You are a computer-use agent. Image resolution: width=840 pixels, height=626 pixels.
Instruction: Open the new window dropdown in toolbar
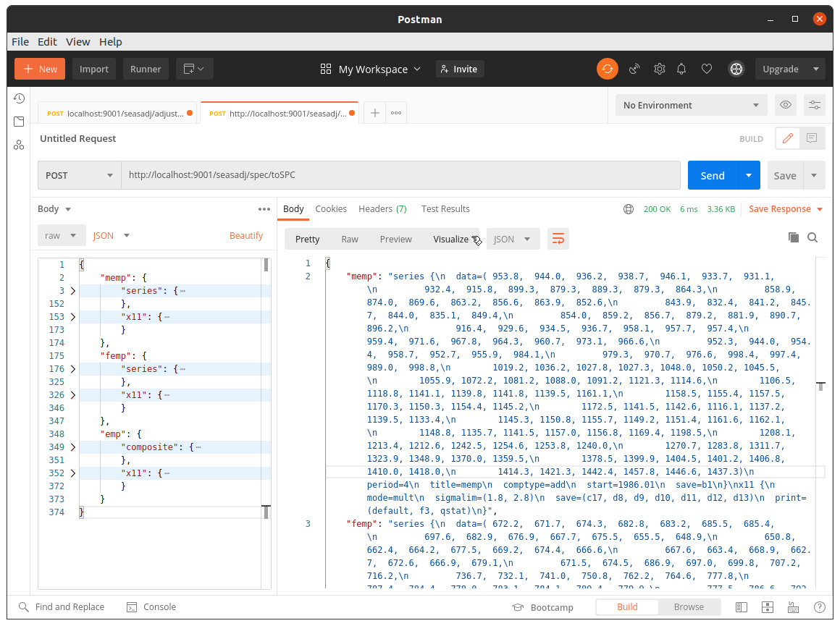point(195,69)
